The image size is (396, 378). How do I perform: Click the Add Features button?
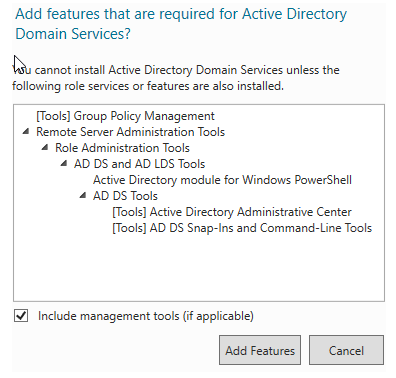260,350
